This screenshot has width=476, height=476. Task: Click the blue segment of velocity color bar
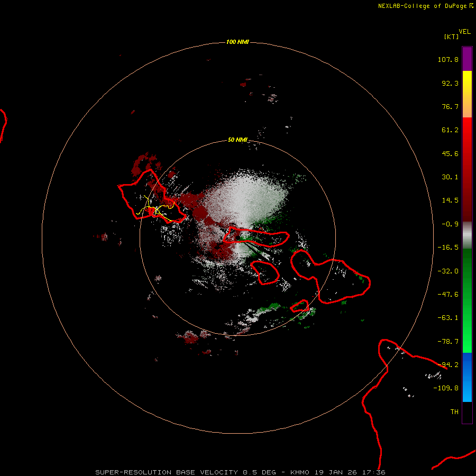467,377
